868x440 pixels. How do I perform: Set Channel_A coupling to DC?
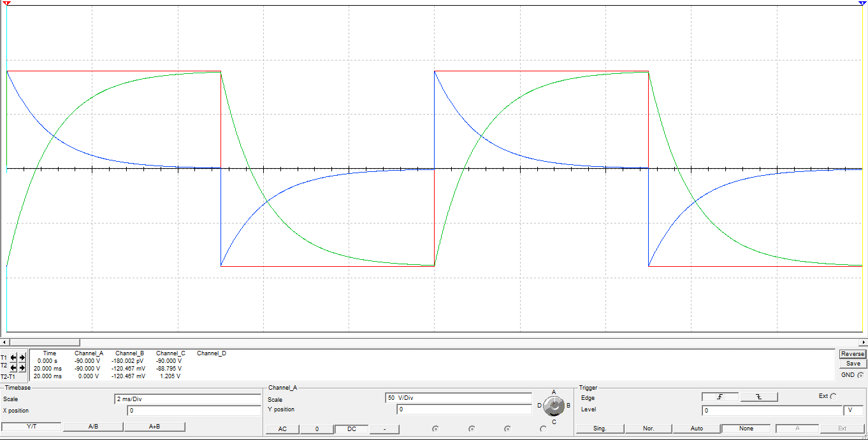351,429
